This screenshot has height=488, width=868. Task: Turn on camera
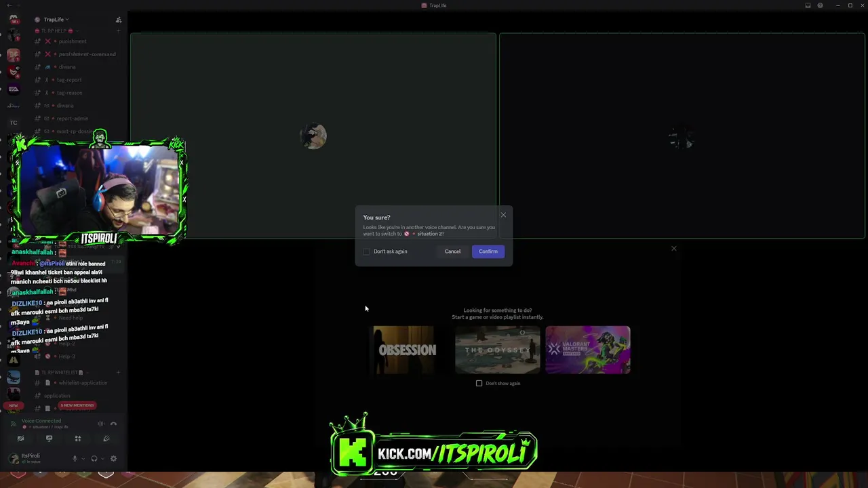20,439
